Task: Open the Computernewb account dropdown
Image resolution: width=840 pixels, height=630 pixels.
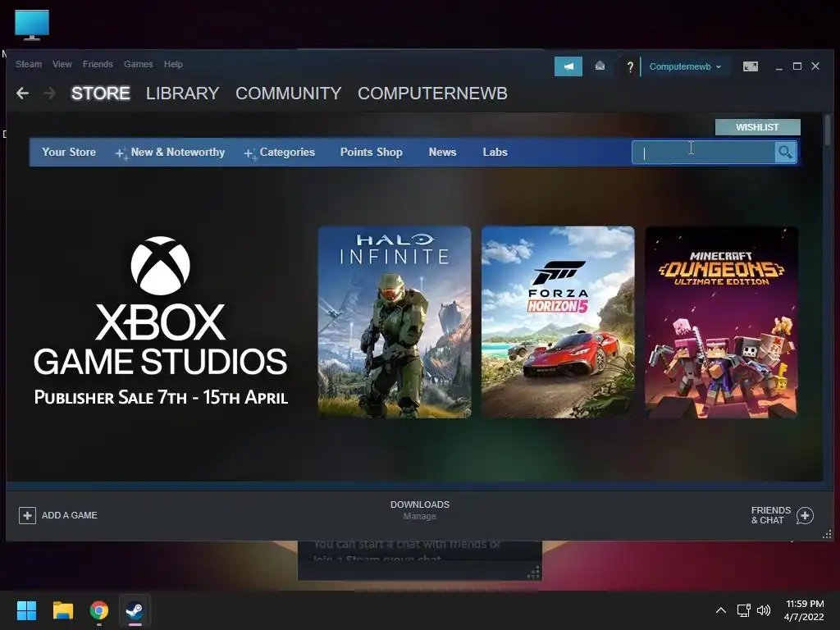Action: click(685, 66)
